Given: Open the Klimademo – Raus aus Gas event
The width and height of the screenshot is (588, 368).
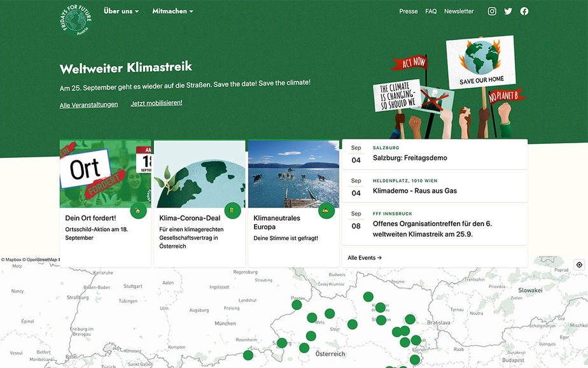Looking at the screenshot, I should (414, 190).
